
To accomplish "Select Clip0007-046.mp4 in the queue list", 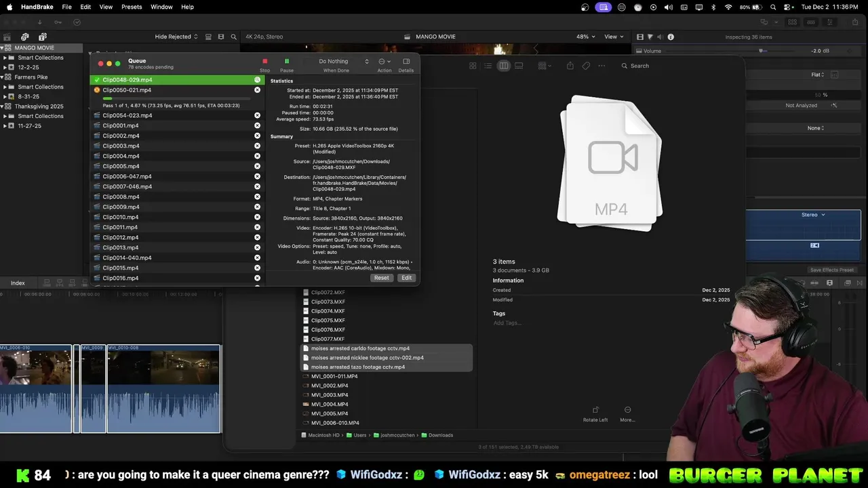I will pyautogui.click(x=177, y=186).
